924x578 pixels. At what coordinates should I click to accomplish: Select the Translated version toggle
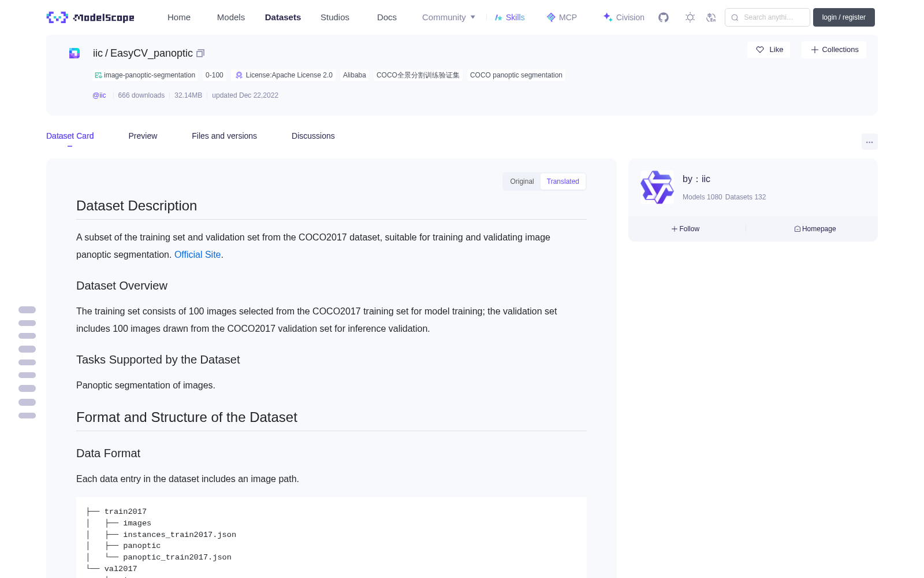pos(563,181)
